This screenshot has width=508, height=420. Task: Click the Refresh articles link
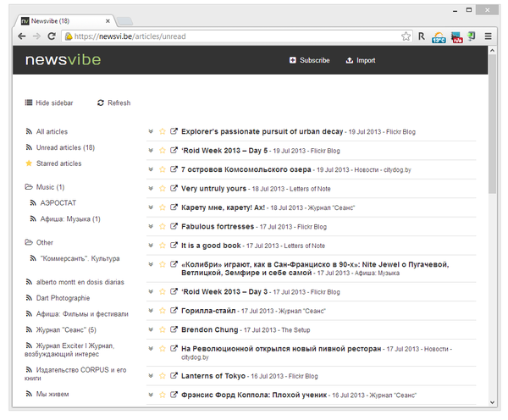click(x=114, y=102)
